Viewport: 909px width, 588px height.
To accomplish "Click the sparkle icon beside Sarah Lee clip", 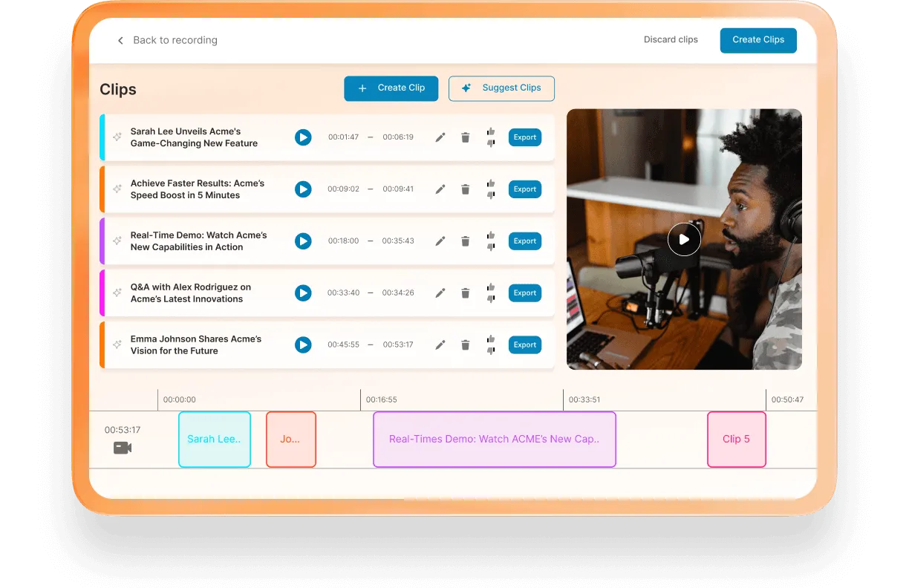I will point(117,137).
